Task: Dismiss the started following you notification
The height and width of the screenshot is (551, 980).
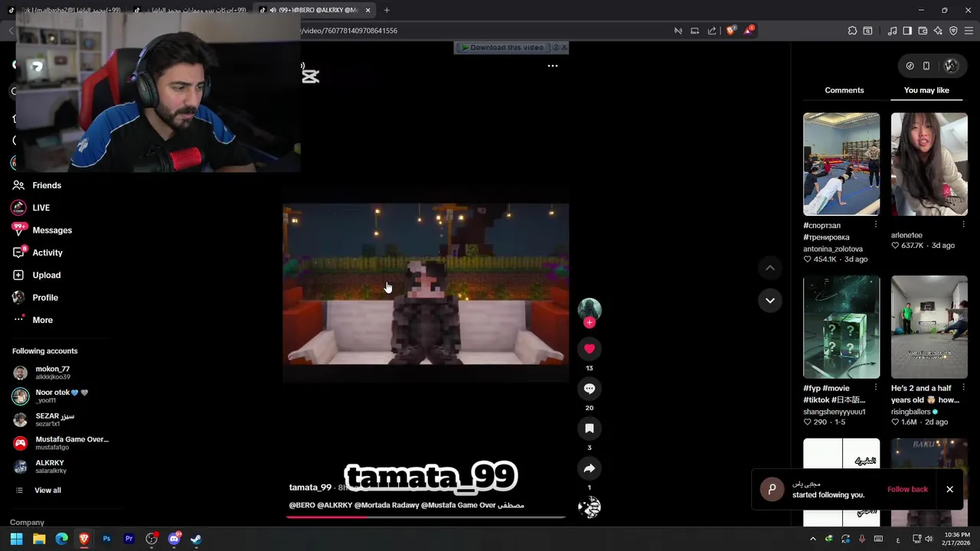Action: point(949,489)
